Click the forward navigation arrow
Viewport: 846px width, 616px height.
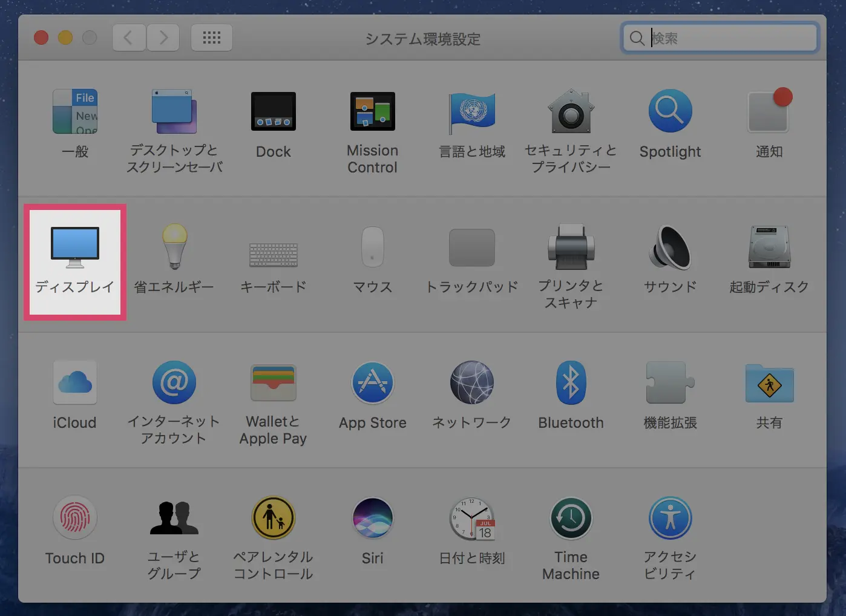(x=163, y=38)
